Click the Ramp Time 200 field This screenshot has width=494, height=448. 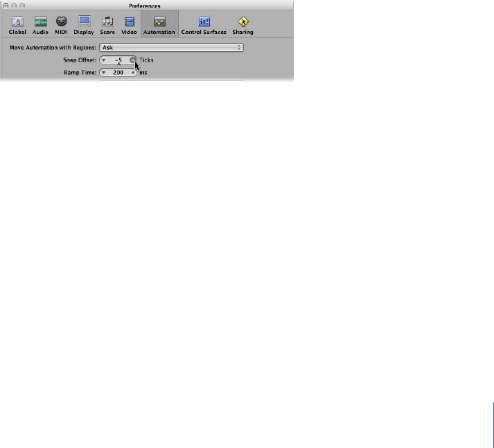118,73
